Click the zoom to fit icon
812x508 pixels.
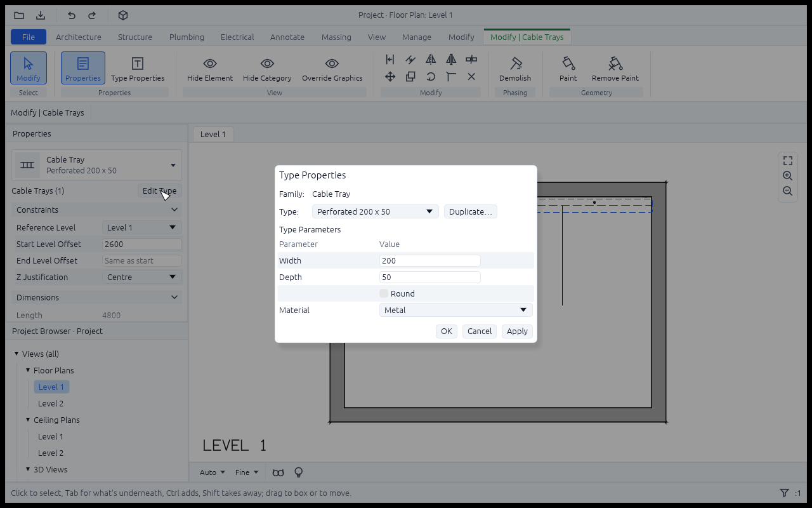pyautogui.click(x=788, y=161)
